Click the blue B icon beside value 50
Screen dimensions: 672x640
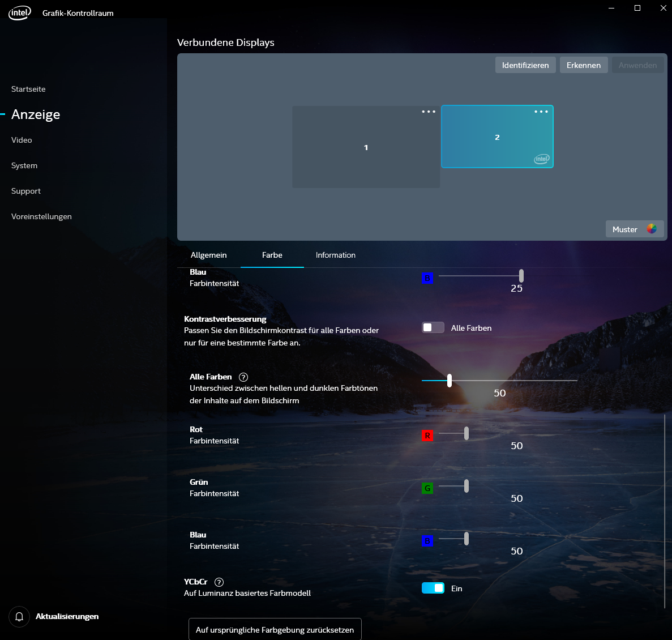point(427,541)
